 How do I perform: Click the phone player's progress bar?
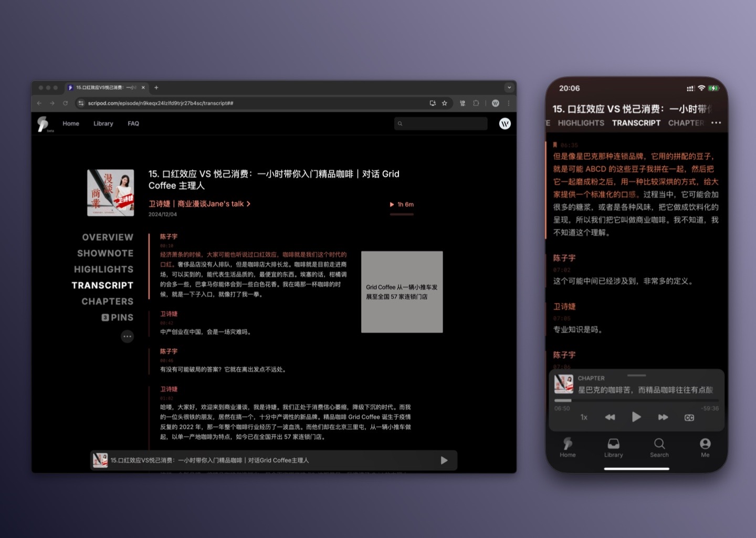click(636, 401)
